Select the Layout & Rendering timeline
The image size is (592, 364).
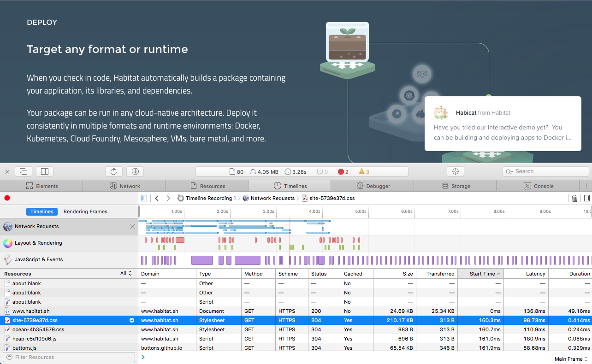(x=69, y=243)
